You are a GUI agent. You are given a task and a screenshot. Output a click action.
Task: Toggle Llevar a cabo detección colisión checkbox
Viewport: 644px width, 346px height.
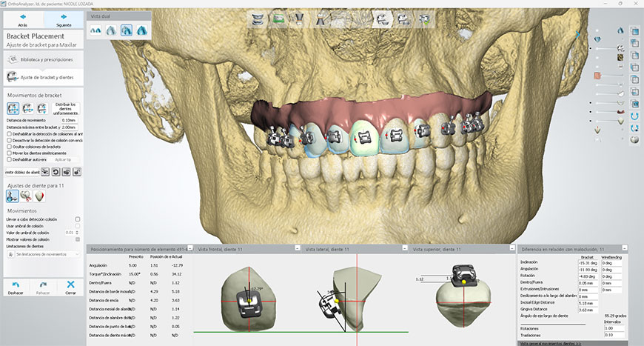78,219
